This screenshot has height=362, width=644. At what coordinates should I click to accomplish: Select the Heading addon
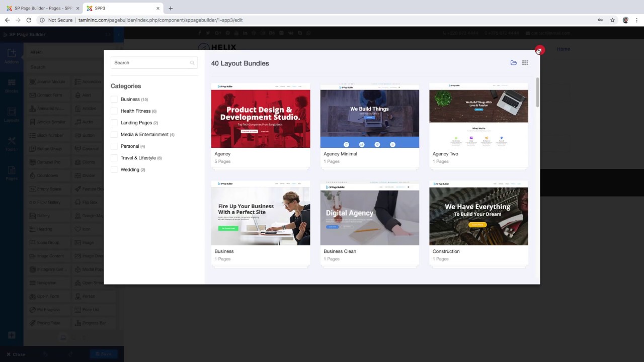click(x=49, y=229)
